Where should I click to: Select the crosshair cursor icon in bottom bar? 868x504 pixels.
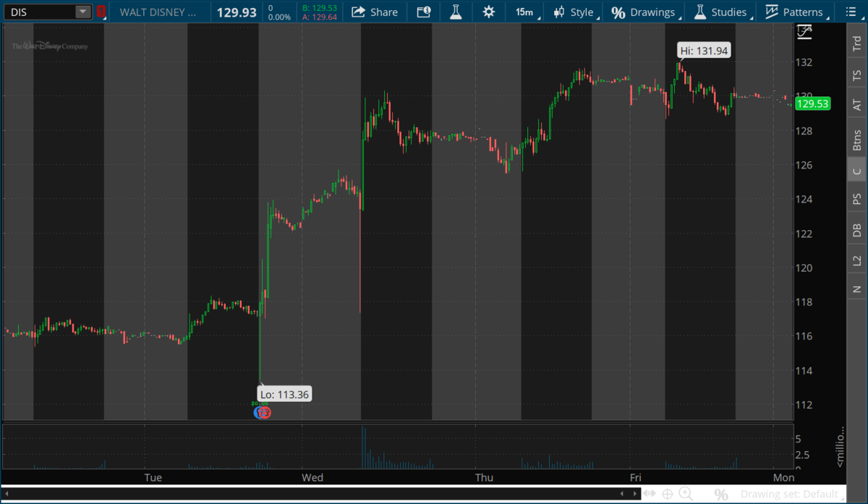pyautogui.click(x=668, y=494)
